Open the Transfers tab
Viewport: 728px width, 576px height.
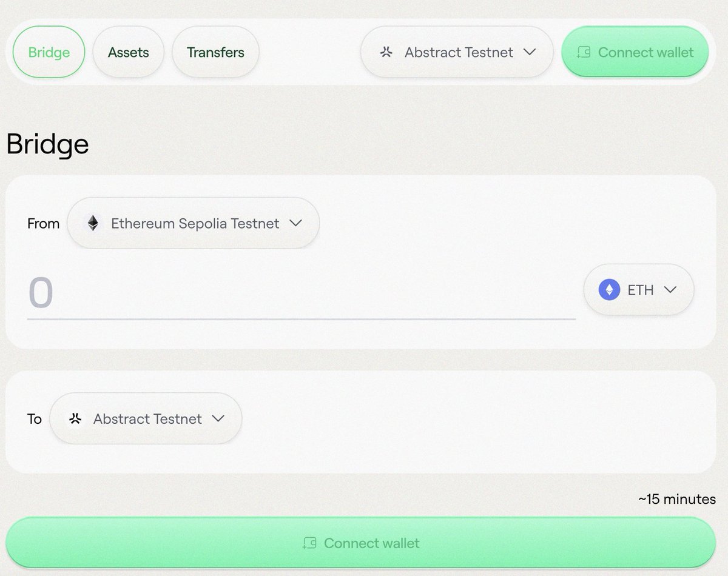pyautogui.click(x=215, y=52)
